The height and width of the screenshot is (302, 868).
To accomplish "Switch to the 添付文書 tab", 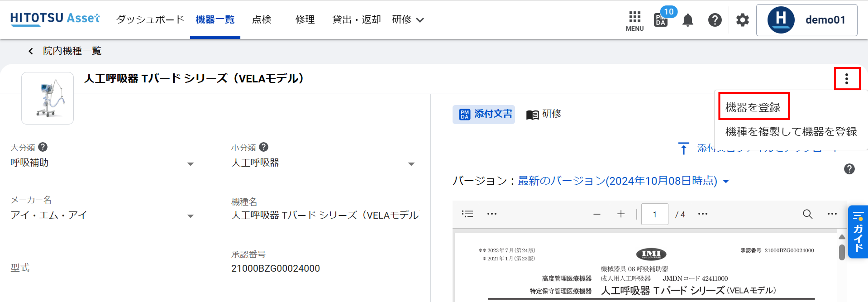I will (x=484, y=114).
